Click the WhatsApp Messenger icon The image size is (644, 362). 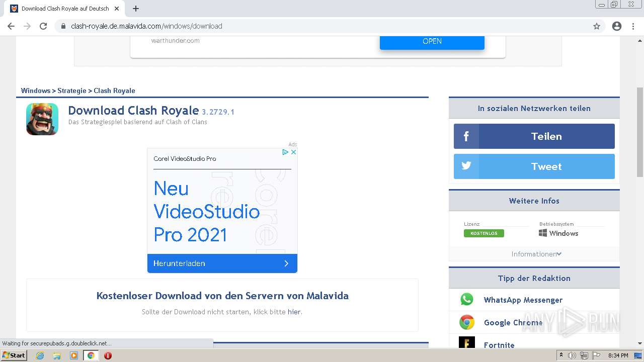467,300
